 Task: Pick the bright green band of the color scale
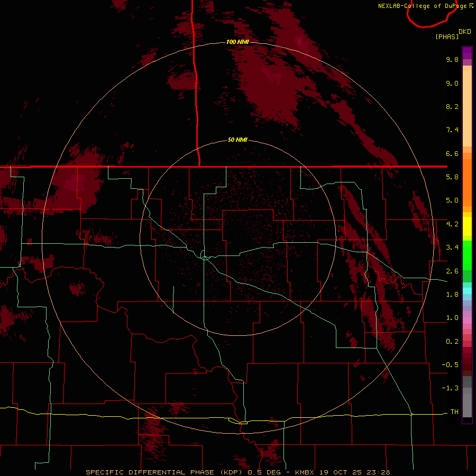coord(467,255)
